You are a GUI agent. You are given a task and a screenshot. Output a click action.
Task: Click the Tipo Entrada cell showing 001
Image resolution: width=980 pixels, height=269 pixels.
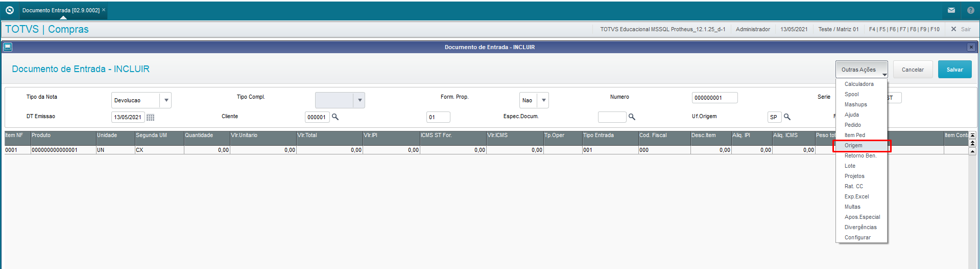click(x=610, y=150)
